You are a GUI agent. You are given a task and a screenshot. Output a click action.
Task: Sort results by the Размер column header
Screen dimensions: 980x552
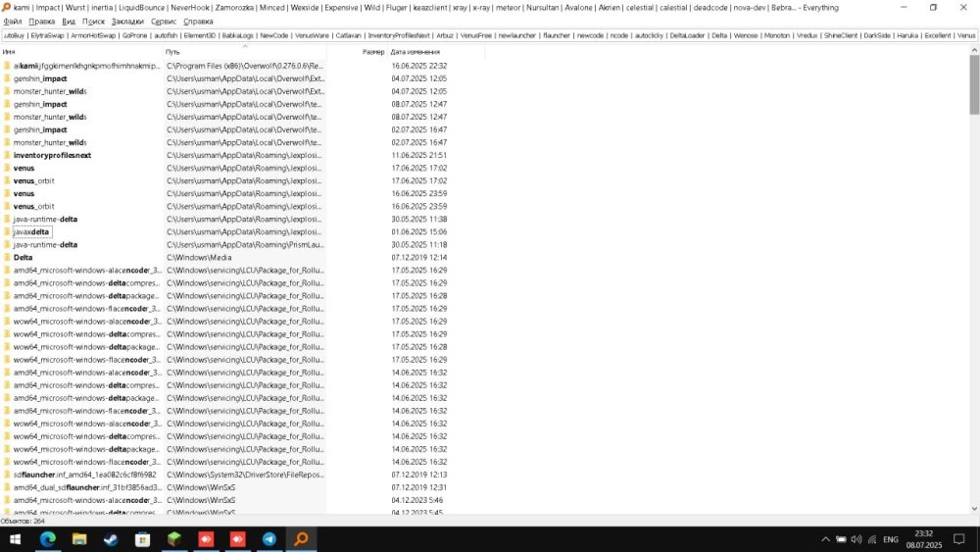357,52
